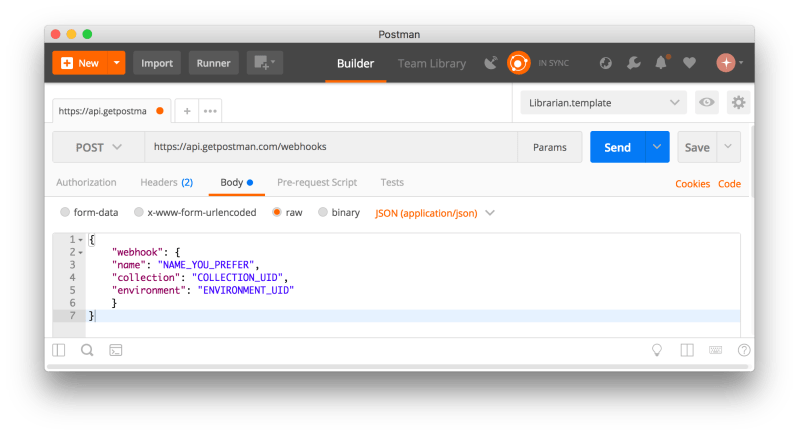Click the Import button

[x=157, y=63]
